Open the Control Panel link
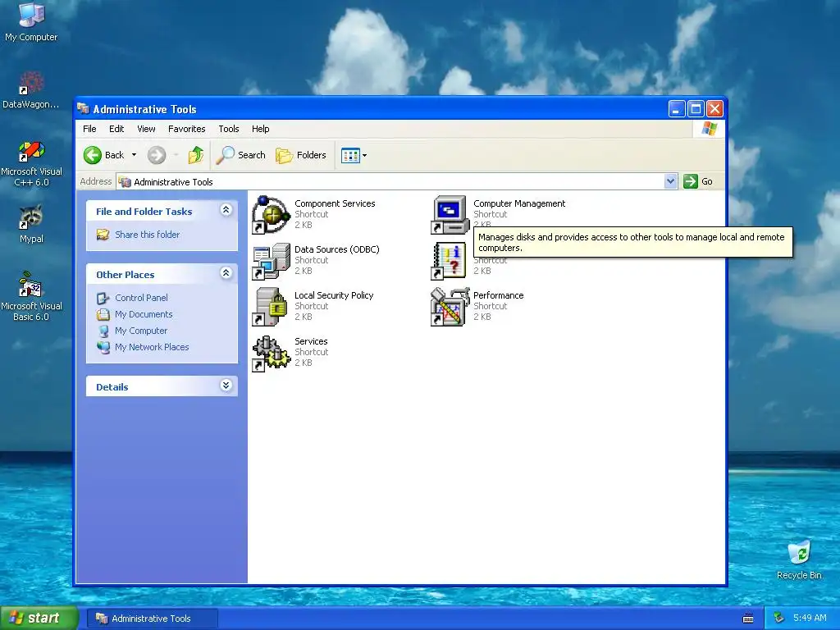840x630 pixels. 141,298
